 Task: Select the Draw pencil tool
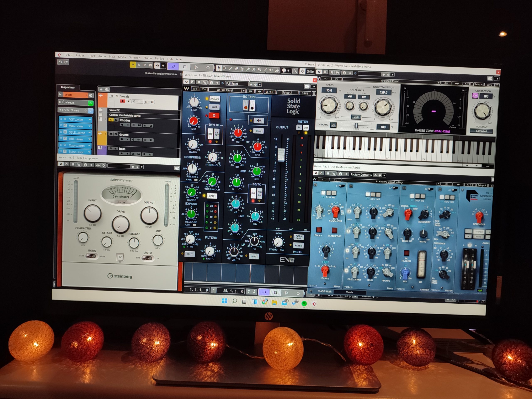(x=231, y=69)
